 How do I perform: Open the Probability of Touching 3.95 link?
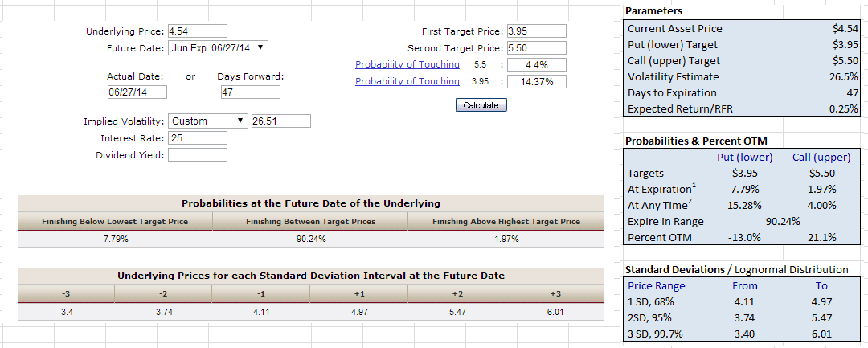[x=407, y=81]
